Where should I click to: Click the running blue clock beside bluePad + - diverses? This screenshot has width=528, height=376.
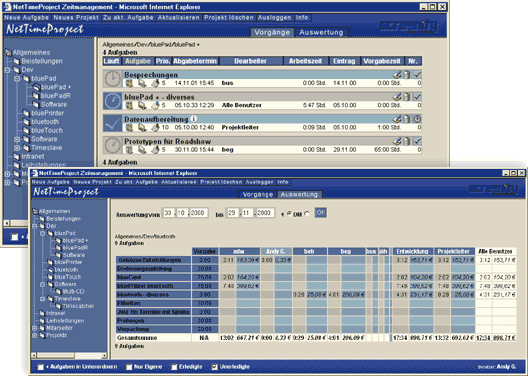pos(112,101)
